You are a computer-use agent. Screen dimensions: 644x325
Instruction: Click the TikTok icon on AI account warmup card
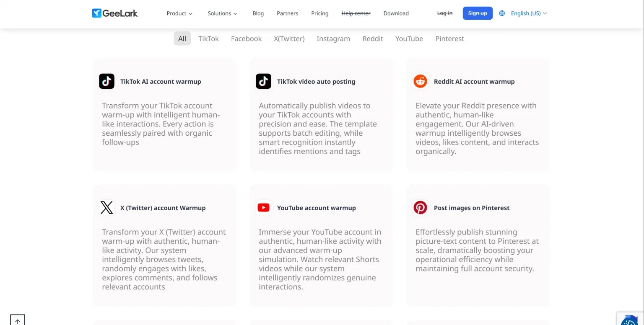point(106,81)
